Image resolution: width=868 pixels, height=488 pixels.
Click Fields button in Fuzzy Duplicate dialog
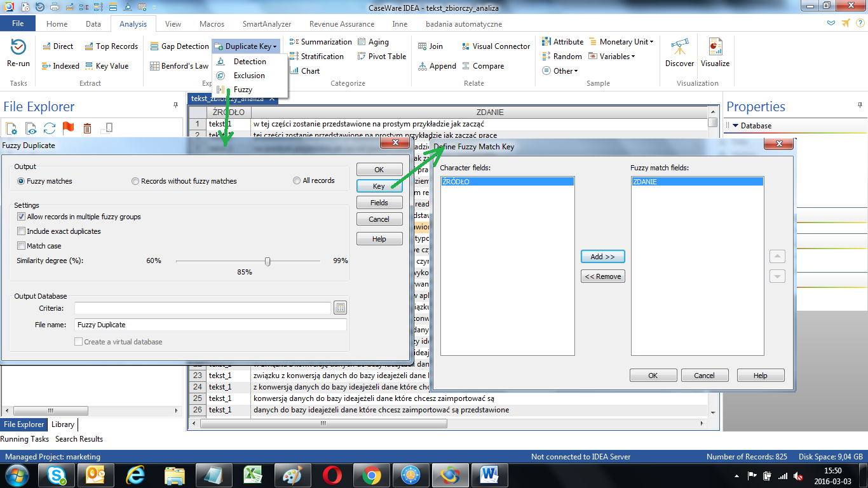379,203
